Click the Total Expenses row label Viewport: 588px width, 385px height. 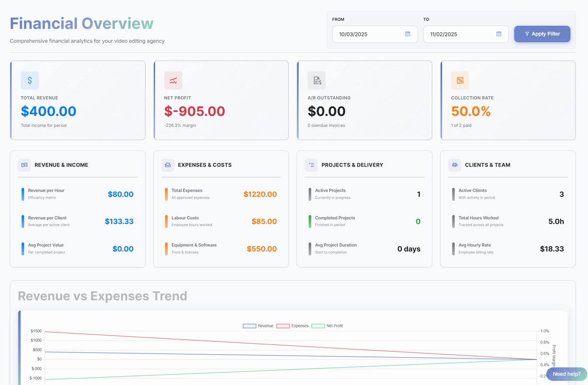pyautogui.click(x=187, y=190)
